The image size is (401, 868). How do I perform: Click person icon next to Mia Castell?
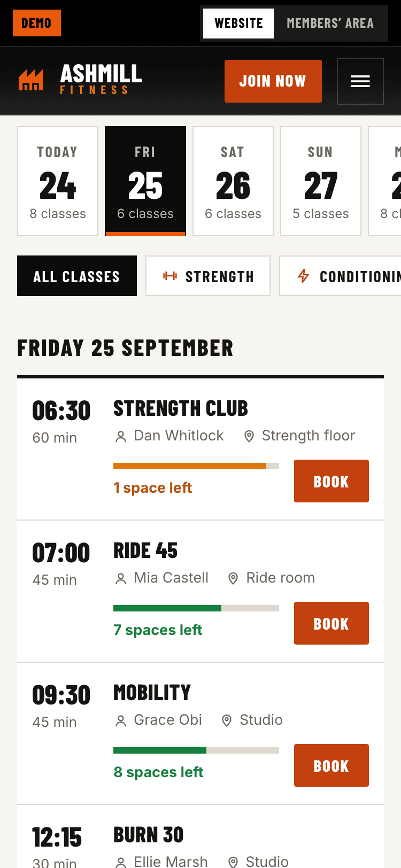pos(121,579)
